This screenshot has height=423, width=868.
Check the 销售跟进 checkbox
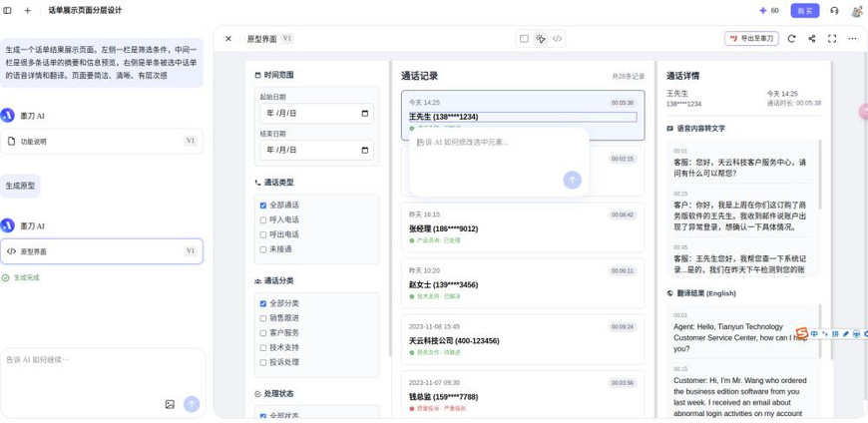point(263,318)
